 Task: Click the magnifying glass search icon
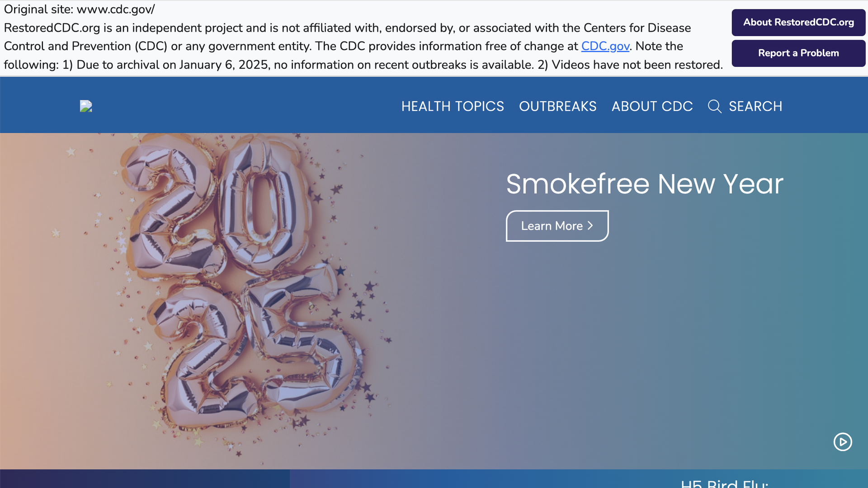click(x=714, y=107)
